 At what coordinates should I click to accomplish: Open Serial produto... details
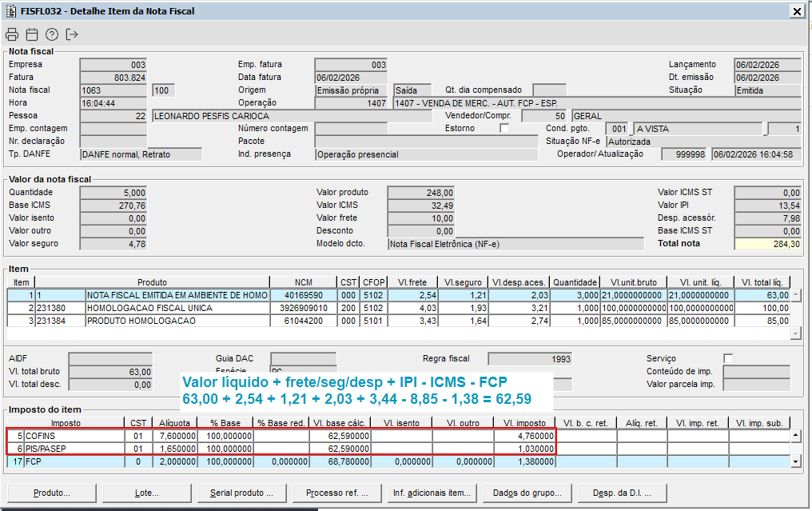(x=241, y=493)
